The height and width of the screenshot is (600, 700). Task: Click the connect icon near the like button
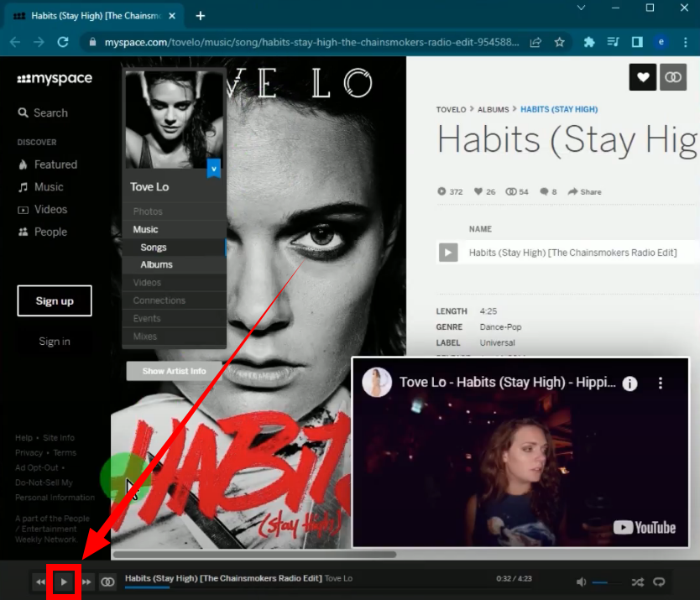[673, 76]
